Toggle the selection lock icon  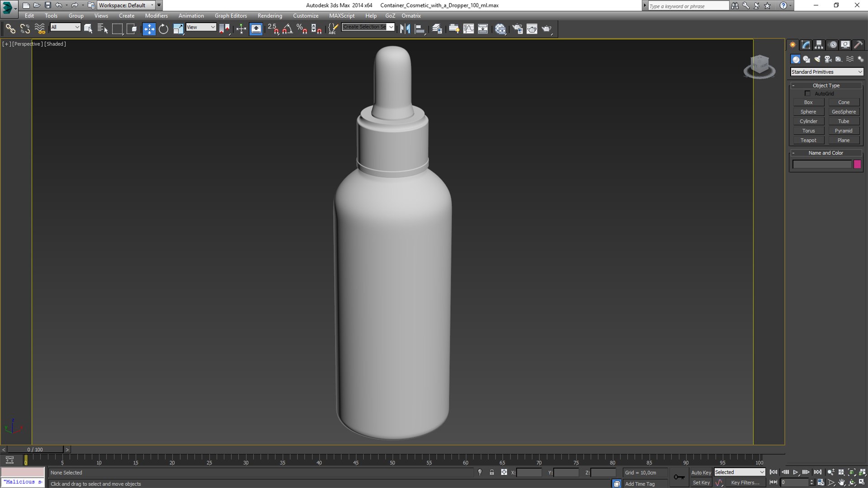tap(492, 473)
